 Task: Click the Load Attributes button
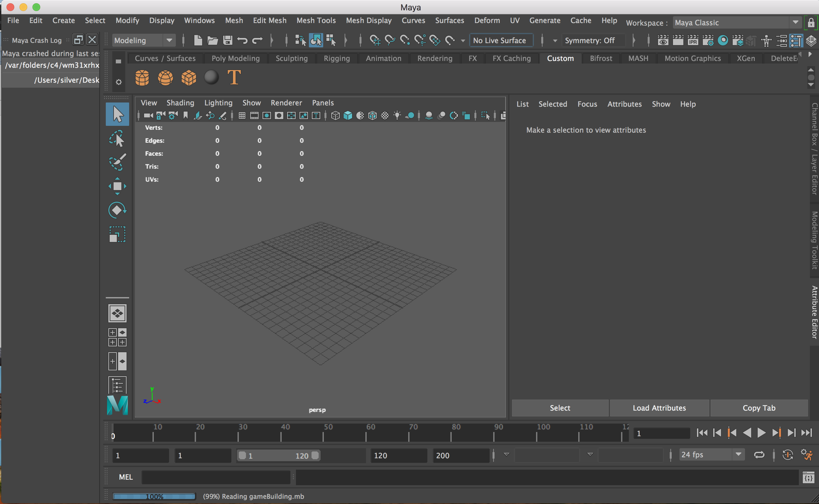pyautogui.click(x=659, y=408)
